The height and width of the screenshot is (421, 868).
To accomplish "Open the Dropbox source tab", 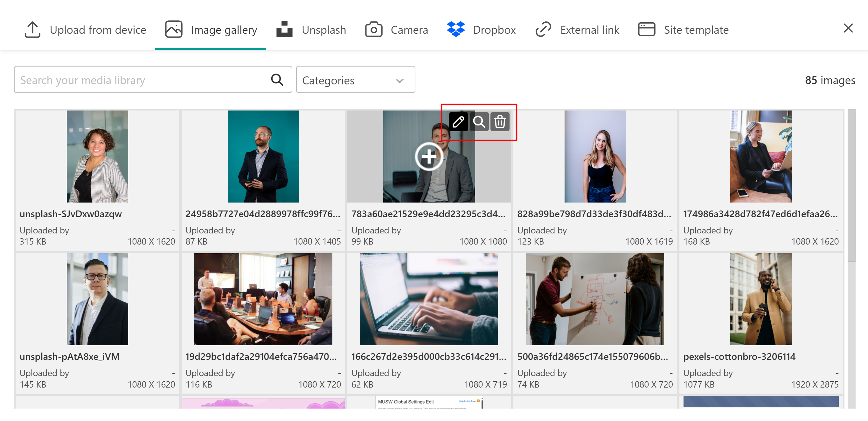I will point(481,30).
